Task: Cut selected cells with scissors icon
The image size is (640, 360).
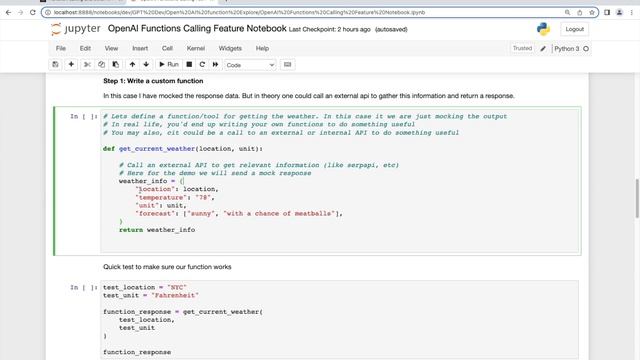Action: click(87, 64)
